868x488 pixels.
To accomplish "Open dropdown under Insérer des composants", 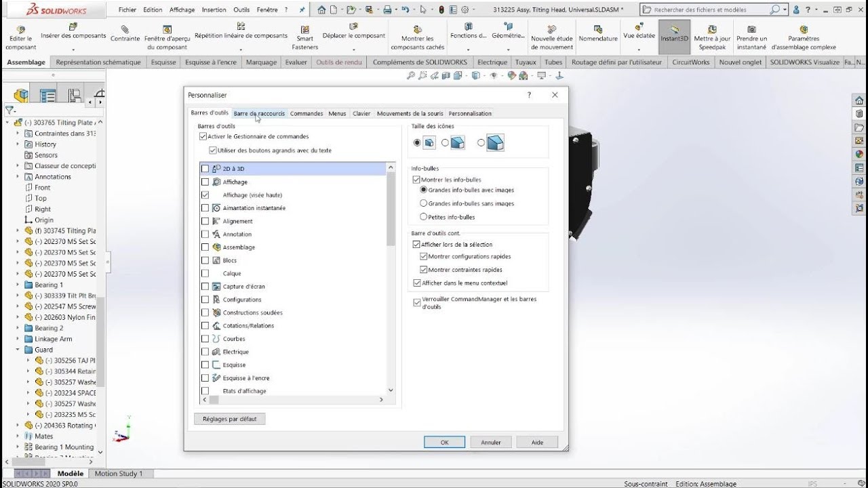I will click(73, 49).
